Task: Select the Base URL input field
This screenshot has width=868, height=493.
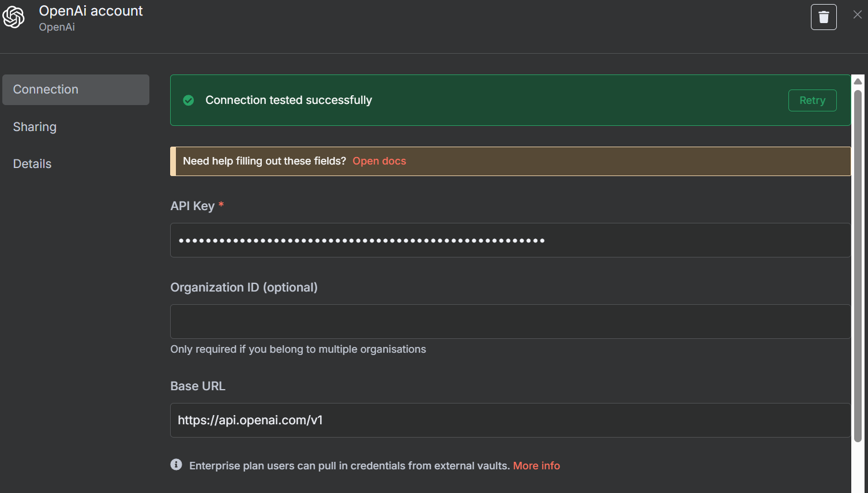Action: coord(510,420)
